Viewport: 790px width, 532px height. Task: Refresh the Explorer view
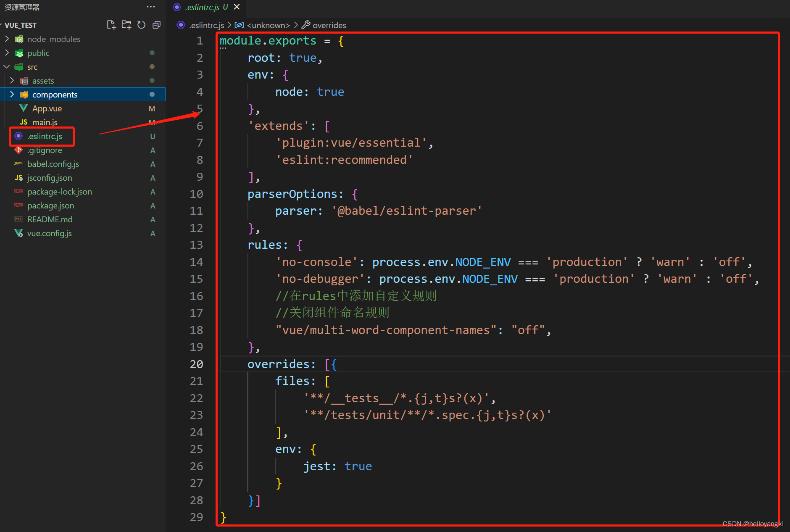click(x=141, y=25)
